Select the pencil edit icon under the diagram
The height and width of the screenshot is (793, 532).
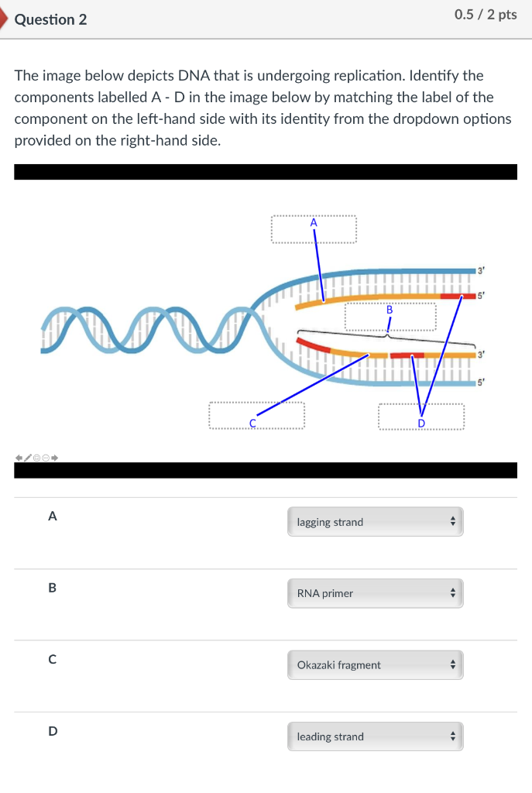point(27,457)
